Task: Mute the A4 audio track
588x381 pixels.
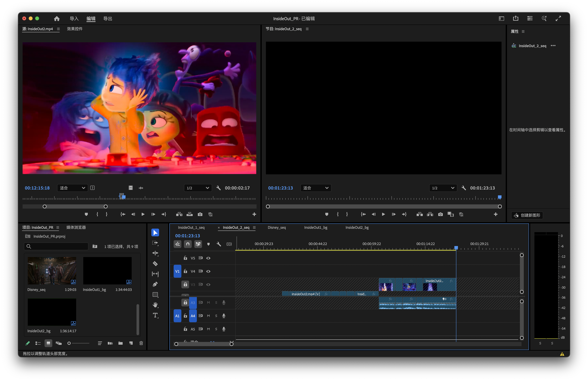Action: pyautogui.click(x=208, y=316)
